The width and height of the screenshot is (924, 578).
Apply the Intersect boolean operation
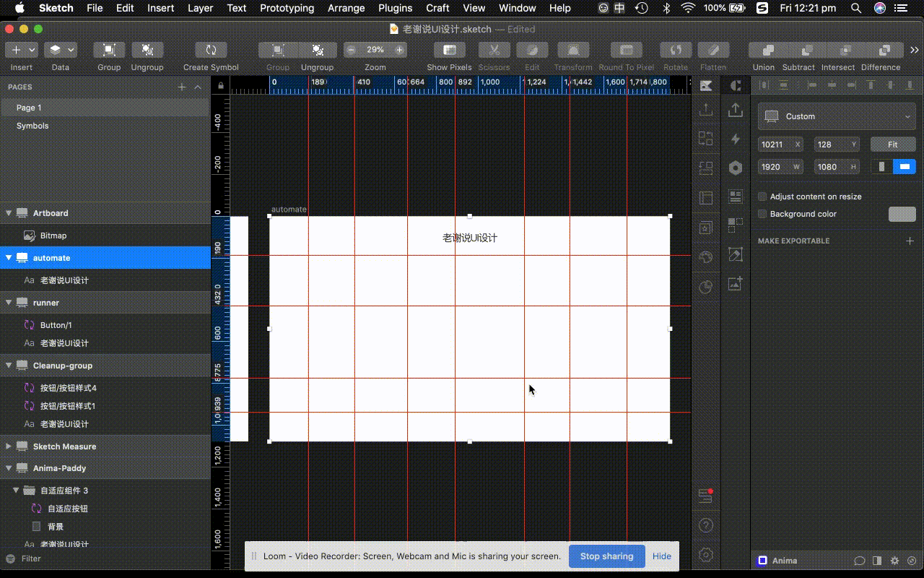pos(846,50)
